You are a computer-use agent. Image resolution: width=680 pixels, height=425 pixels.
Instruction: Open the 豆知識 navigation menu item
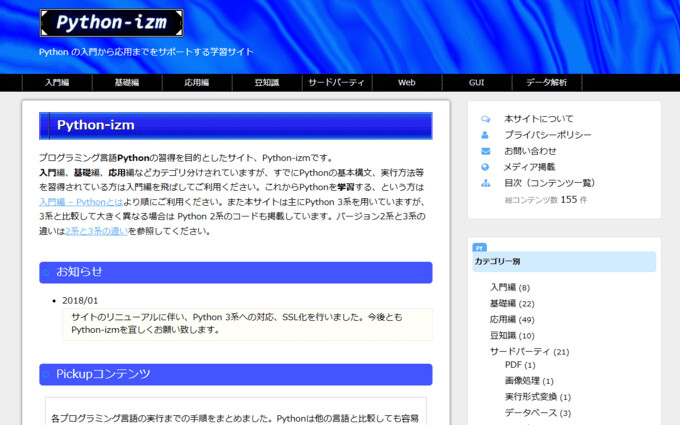(x=267, y=82)
